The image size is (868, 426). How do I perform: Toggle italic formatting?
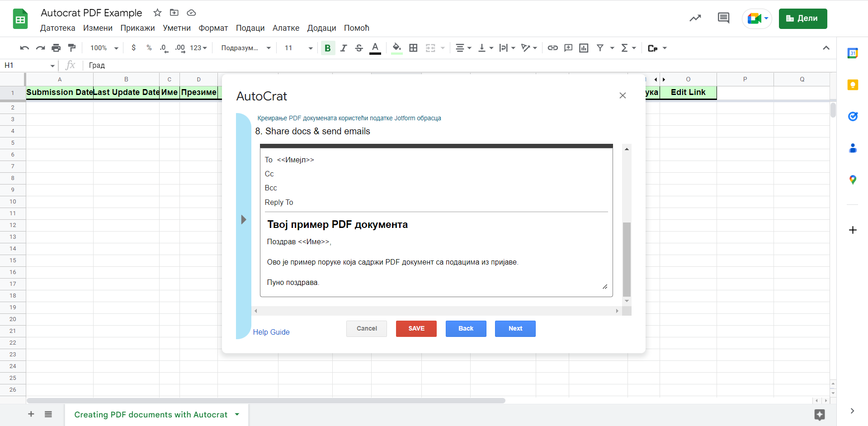tap(344, 48)
